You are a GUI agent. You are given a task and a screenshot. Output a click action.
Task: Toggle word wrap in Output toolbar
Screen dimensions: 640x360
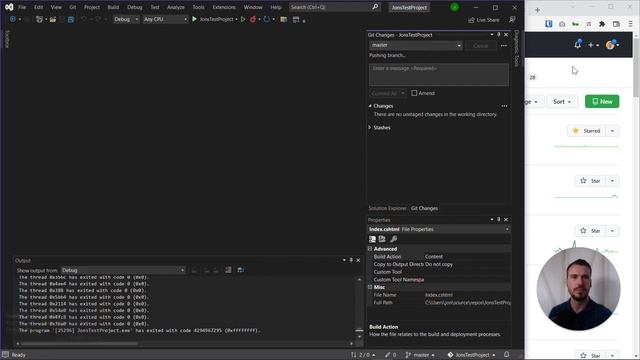point(240,270)
